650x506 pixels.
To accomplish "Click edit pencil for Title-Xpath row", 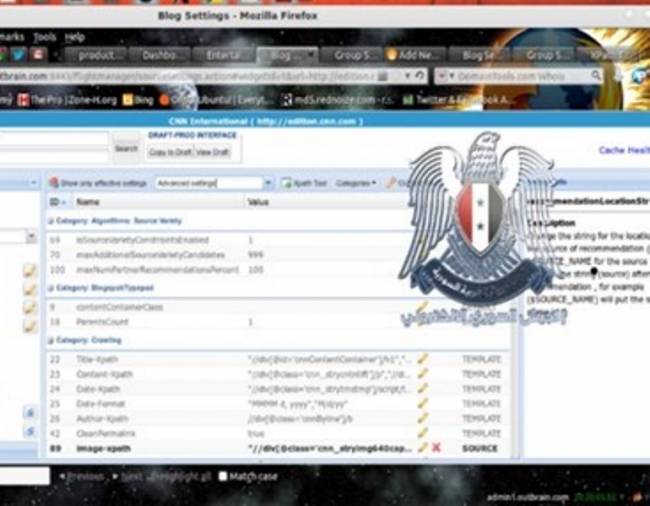I will (422, 359).
